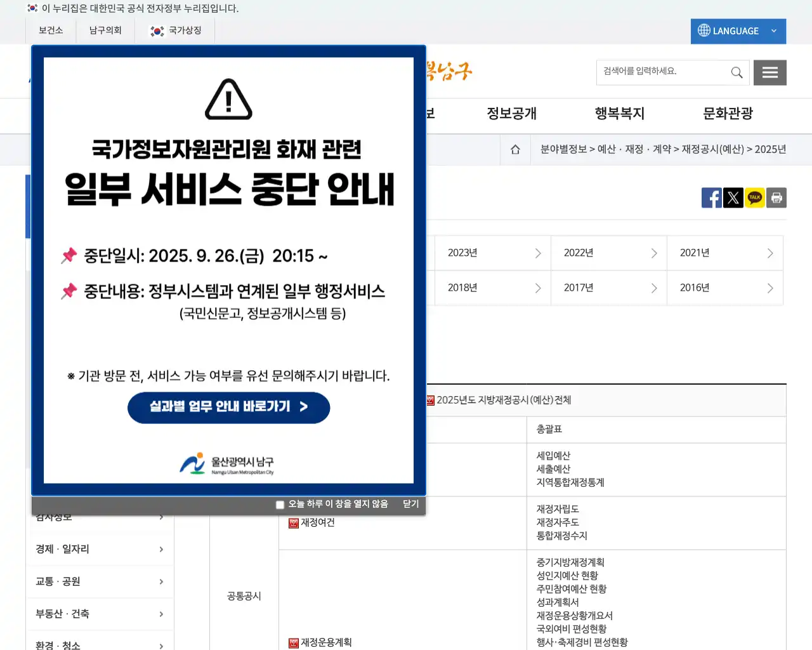
Task: Click the 세입예산 text
Action: (x=554, y=456)
